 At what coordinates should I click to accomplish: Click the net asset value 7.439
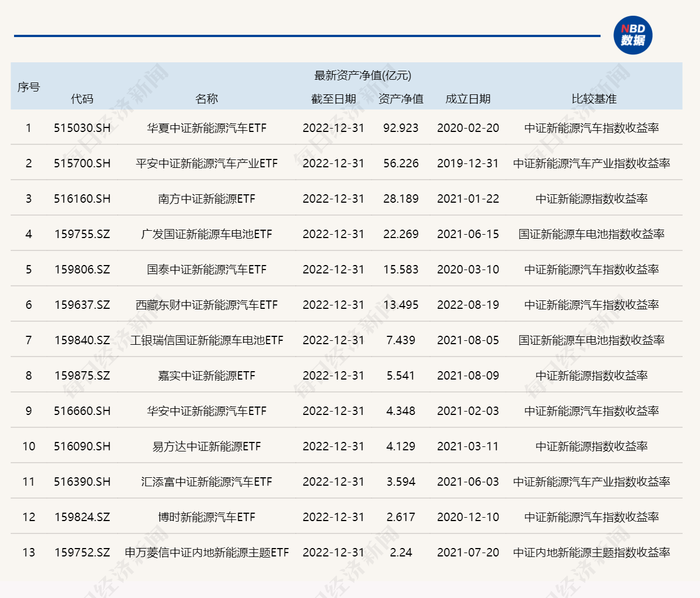pos(401,340)
